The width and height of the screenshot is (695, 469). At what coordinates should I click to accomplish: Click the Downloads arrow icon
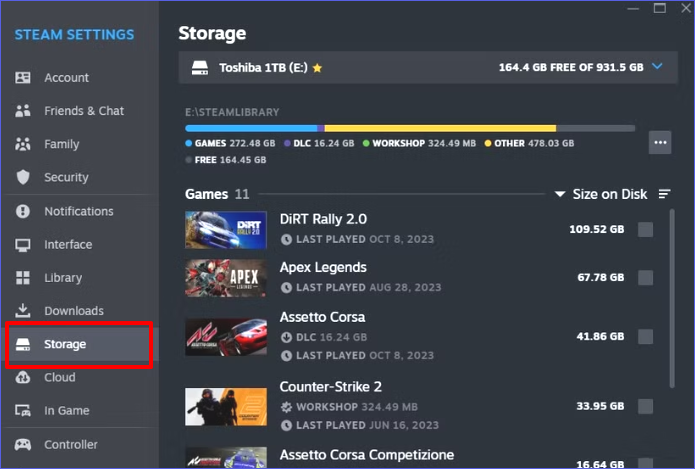(x=23, y=311)
